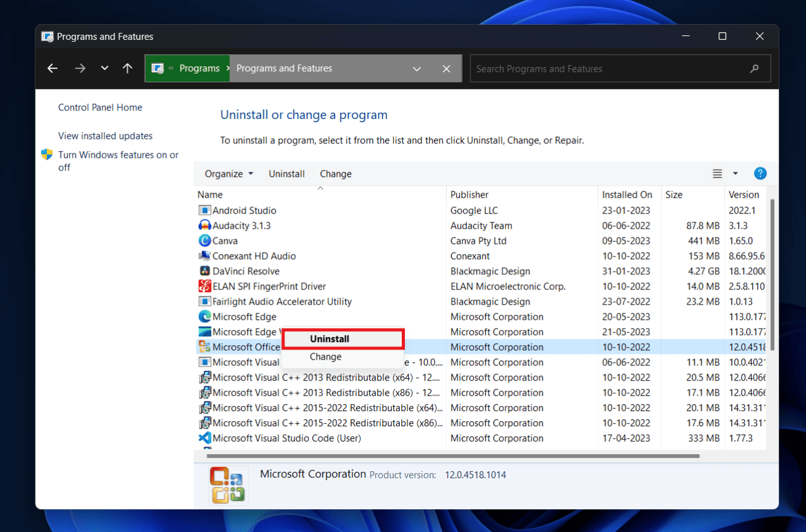This screenshot has height=532, width=806.
Task: Click the Programs and Features icon in the address bar
Action: (x=157, y=68)
